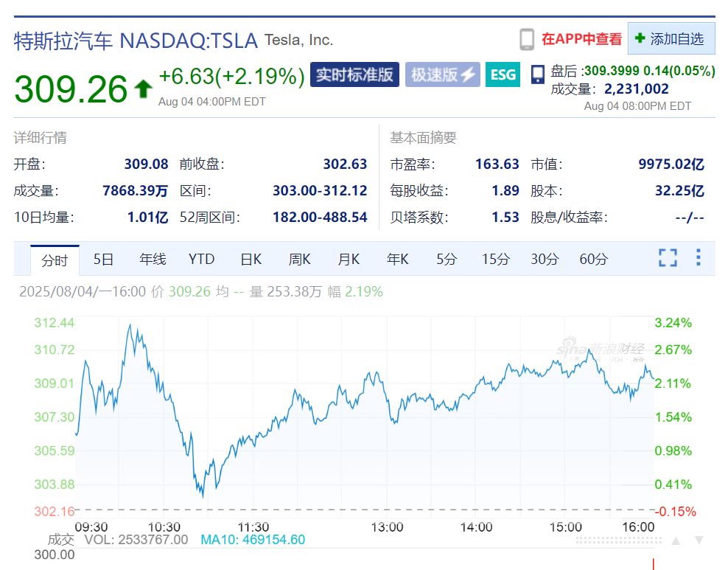The image size is (728, 570).
Task: Select the YTD chart tab
Action: tap(201, 259)
